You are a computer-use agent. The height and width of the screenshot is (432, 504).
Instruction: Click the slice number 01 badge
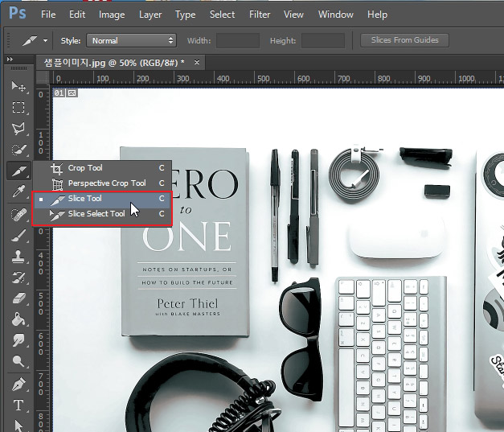pyautogui.click(x=59, y=93)
